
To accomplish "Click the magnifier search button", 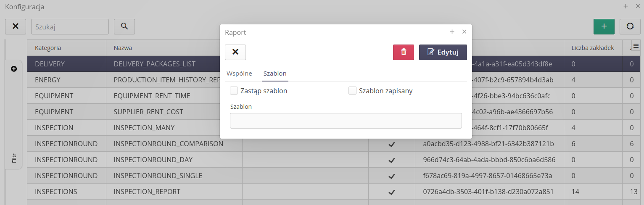I will (124, 26).
